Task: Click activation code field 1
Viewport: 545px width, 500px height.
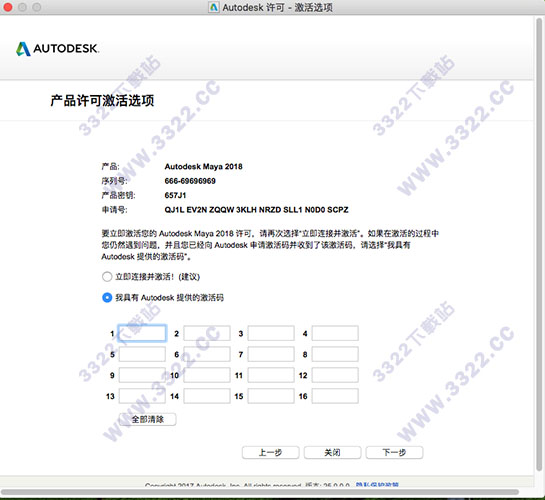Action: 142,334
